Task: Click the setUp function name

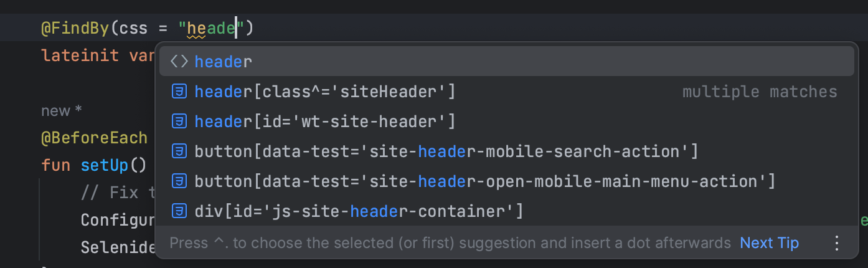Action: (103, 166)
